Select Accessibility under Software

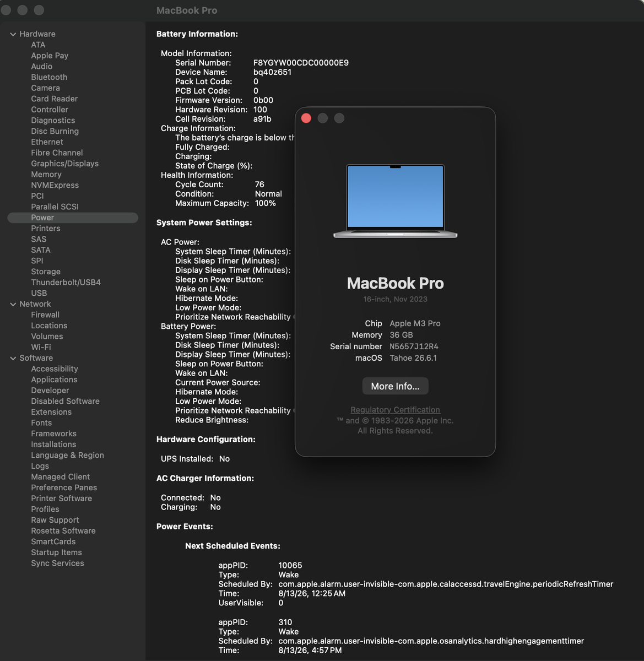click(55, 369)
